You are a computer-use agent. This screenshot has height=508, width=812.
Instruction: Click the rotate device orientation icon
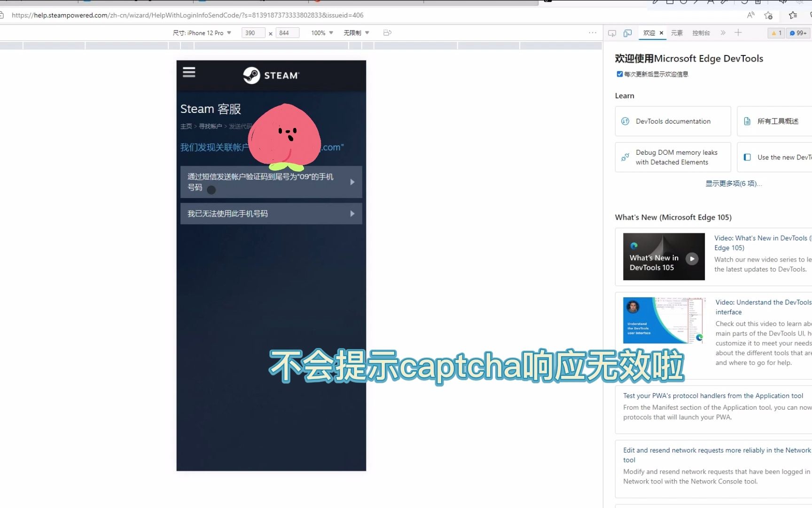tap(387, 32)
